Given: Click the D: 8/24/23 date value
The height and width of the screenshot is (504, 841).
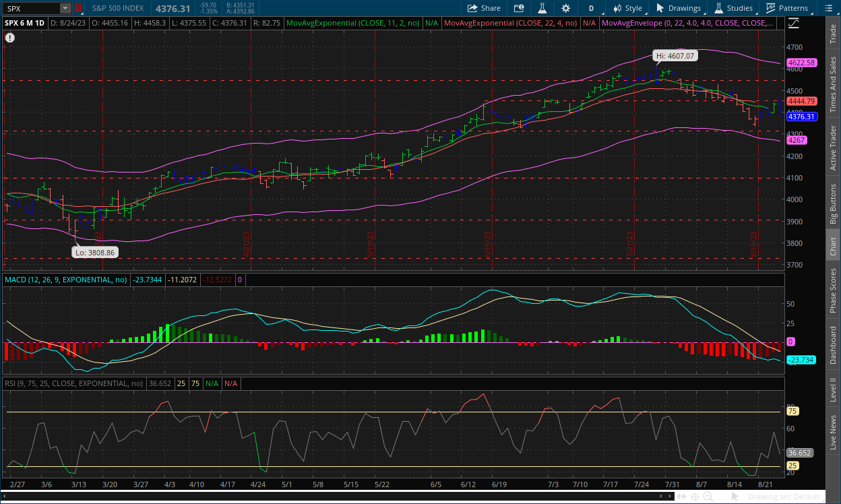Looking at the screenshot, I should pyautogui.click(x=68, y=22).
